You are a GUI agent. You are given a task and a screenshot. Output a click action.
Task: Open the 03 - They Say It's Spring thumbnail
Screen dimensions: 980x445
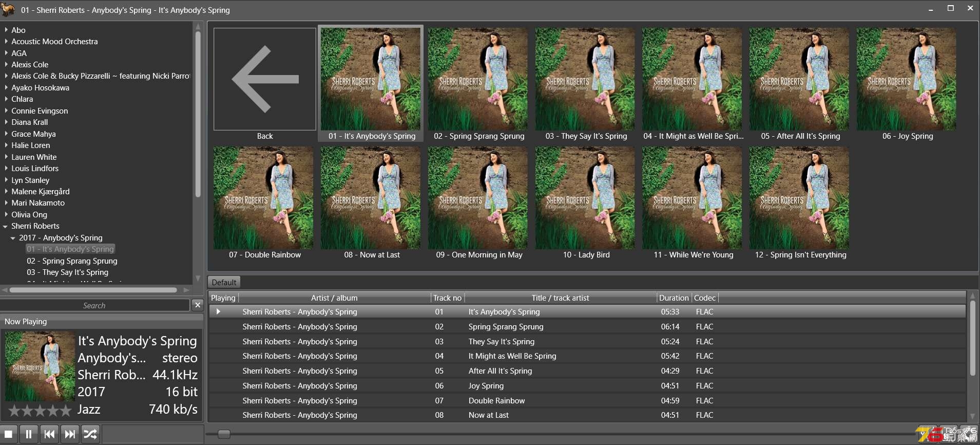pyautogui.click(x=585, y=79)
